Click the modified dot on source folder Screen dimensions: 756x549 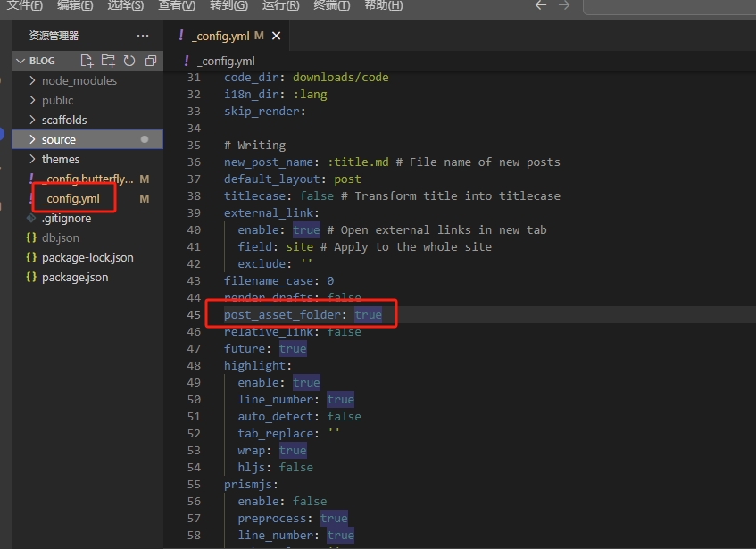pyautogui.click(x=145, y=139)
